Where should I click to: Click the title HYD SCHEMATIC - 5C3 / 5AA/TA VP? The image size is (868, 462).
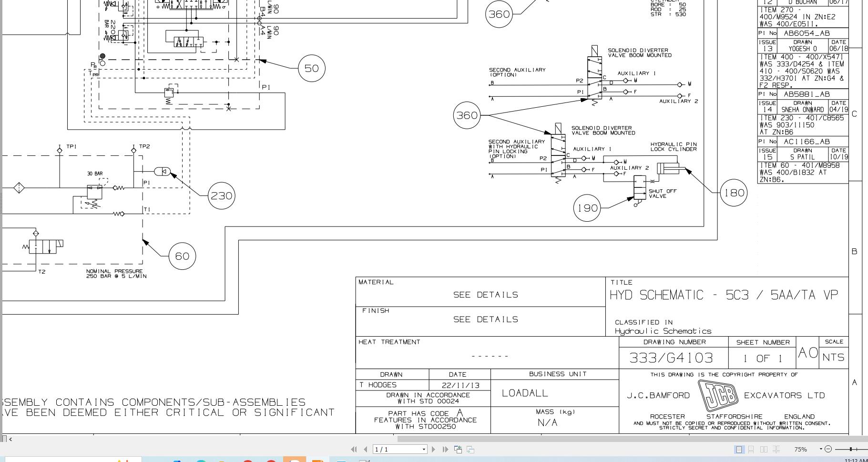pos(724,295)
